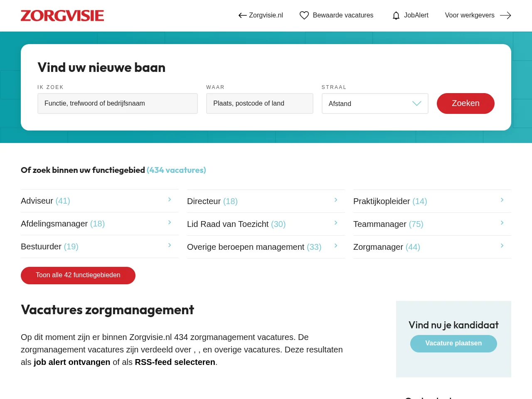Image resolution: width=532 pixels, height=399 pixels.
Task: Click the right arrow after Voor werkgevers
Action: point(505,15)
